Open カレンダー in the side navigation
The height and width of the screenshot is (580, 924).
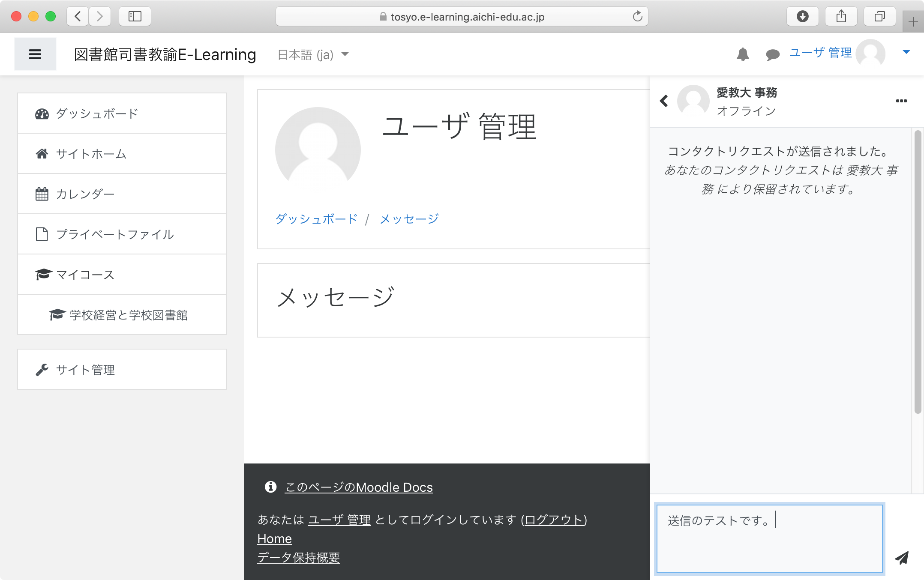pos(122,194)
